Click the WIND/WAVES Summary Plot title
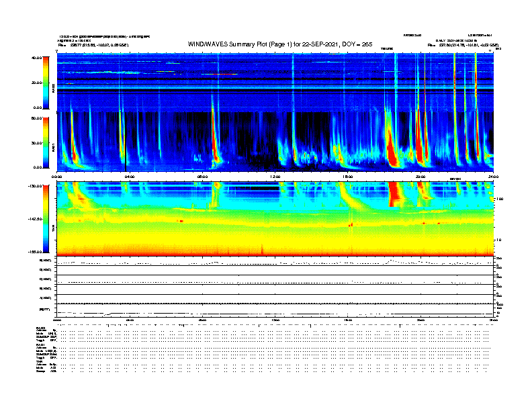 pos(280,44)
